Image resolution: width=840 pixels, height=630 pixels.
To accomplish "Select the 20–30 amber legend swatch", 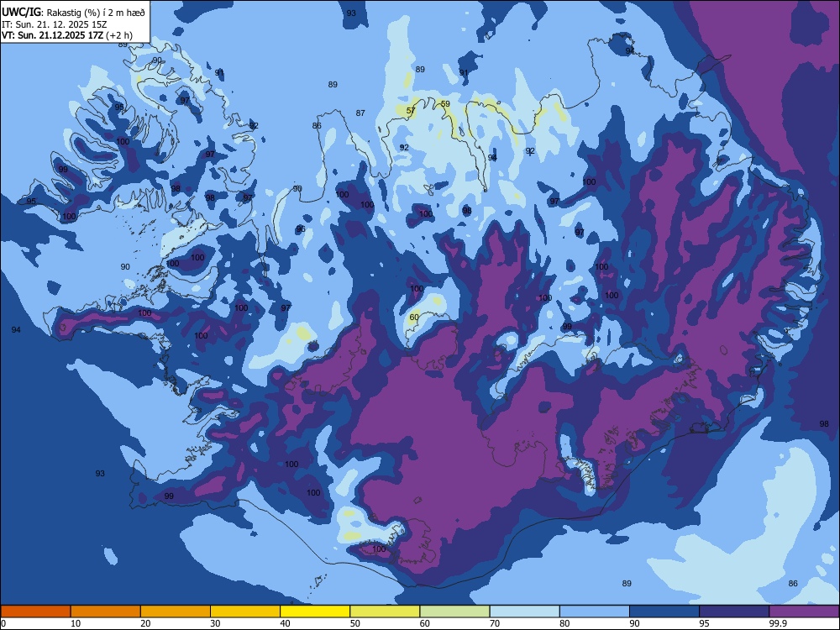I will tap(176, 612).
